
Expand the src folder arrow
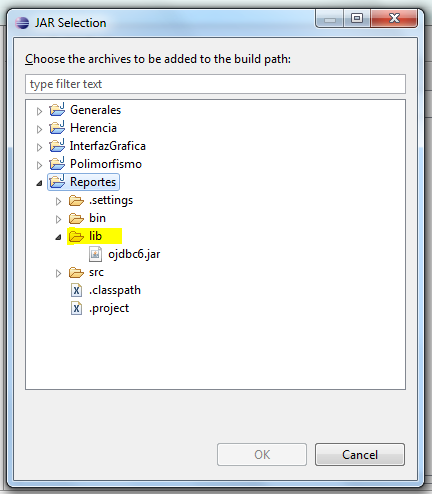click(58, 273)
